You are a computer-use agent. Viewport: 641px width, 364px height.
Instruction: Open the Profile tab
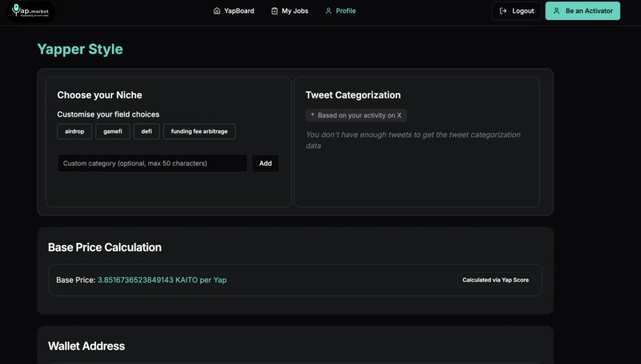[x=341, y=11]
